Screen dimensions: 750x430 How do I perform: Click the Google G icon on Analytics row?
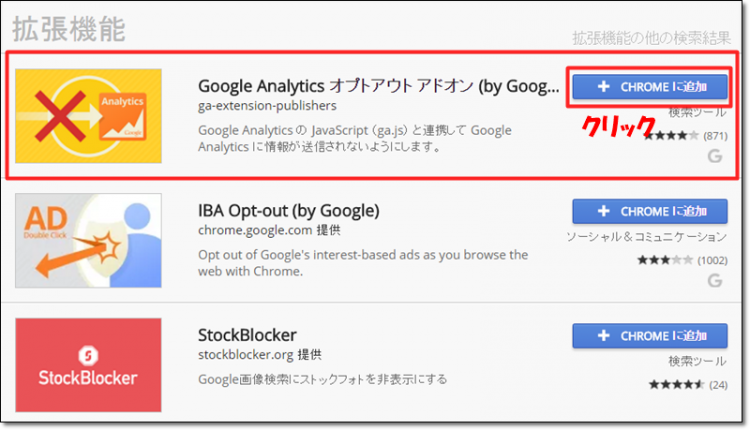coord(715,156)
